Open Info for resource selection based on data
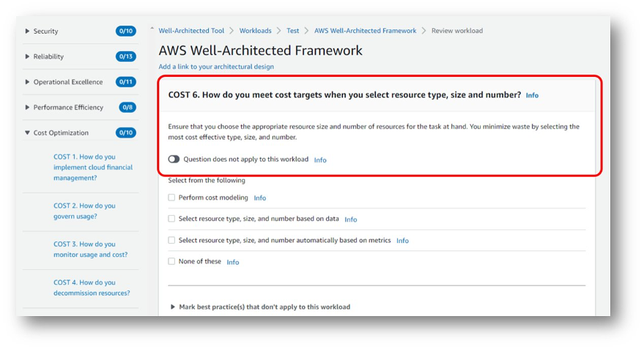The width and height of the screenshot is (644, 349). [x=351, y=219]
